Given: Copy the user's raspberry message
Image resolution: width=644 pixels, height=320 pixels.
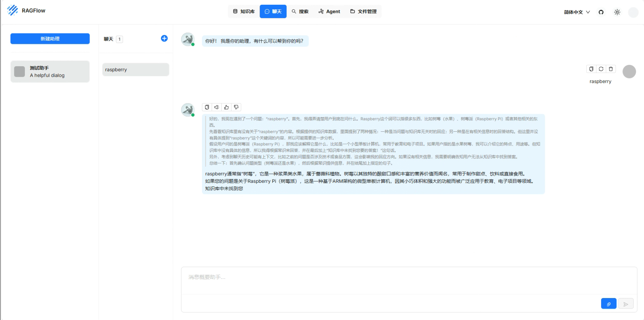Looking at the screenshot, I should pyautogui.click(x=591, y=69).
